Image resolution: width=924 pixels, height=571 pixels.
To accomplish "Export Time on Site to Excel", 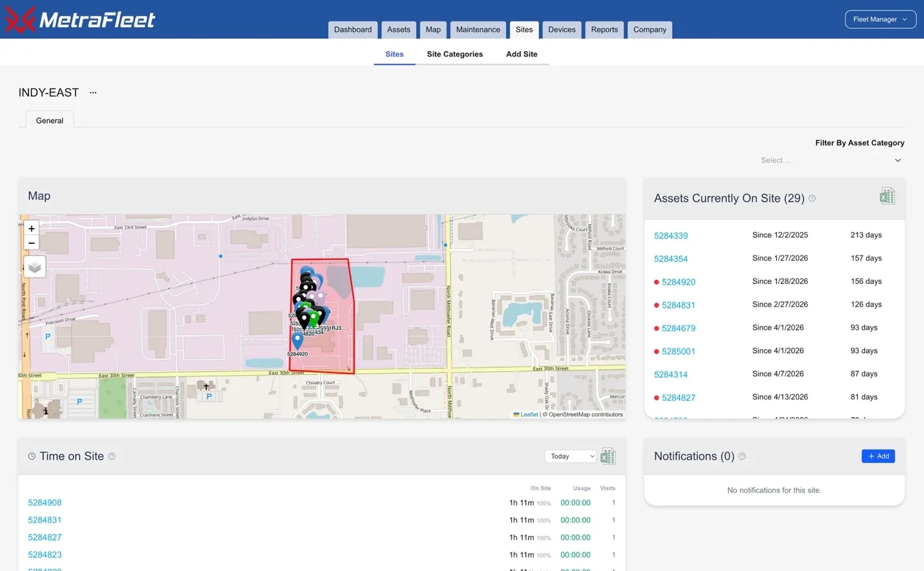I will point(608,456).
